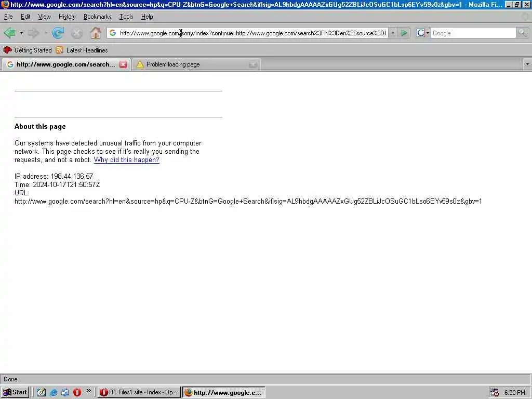Click the system tray scheduler icon

495,393
